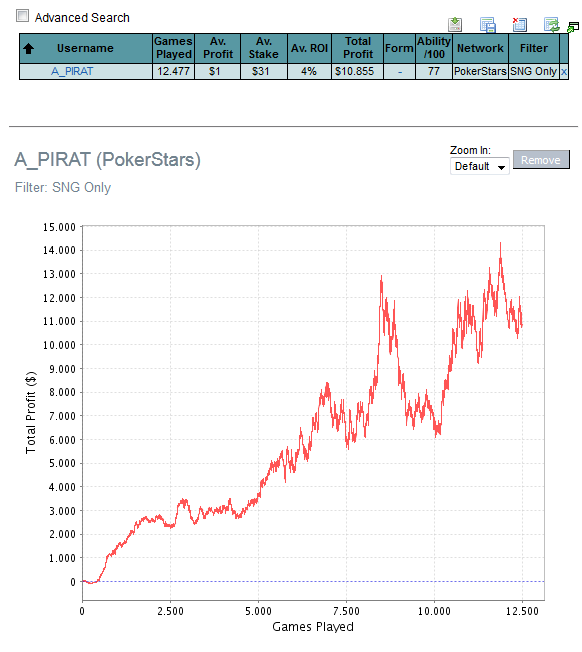This screenshot has height=652, width=582.
Task: Click the refresh table icon with green arrows
Action: 552,25
